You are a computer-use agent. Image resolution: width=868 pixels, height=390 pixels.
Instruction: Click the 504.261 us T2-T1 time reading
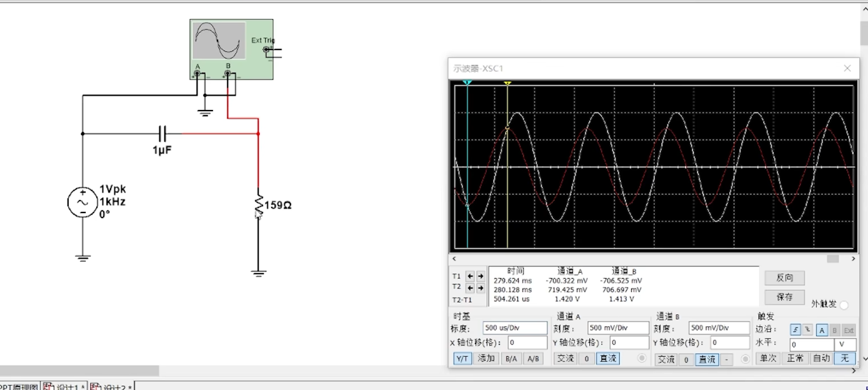tap(512, 299)
